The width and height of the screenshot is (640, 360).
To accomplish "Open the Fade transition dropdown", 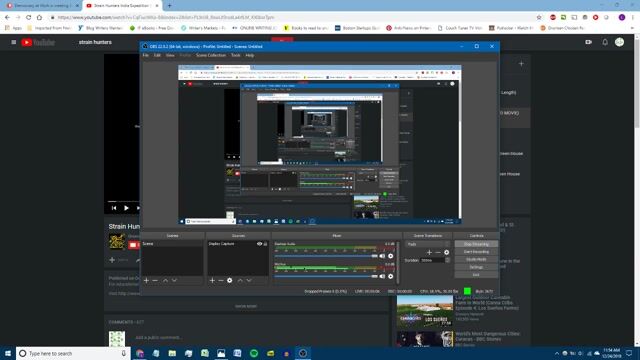I will click(427, 244).
